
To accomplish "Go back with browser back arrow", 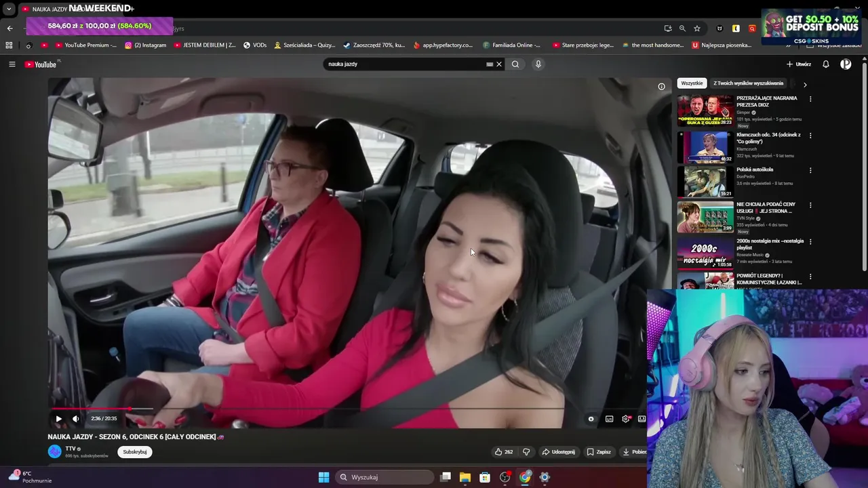I will (x=9, y=28).
